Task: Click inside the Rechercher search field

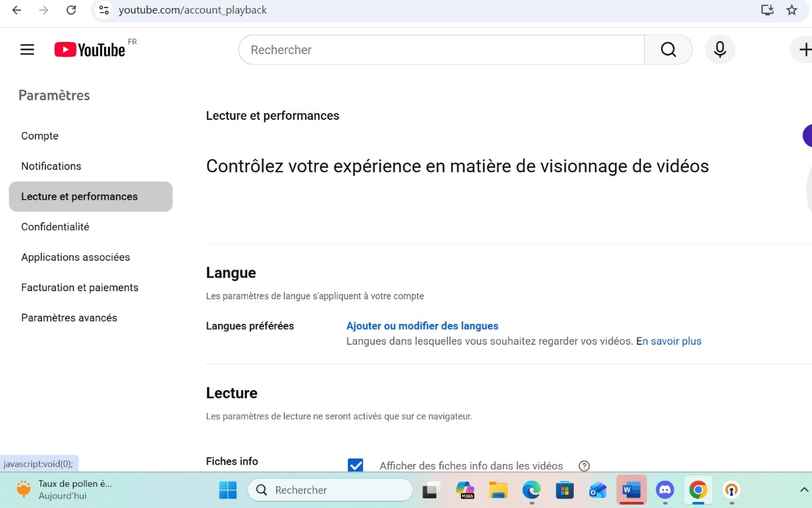Action: [440, 49]
